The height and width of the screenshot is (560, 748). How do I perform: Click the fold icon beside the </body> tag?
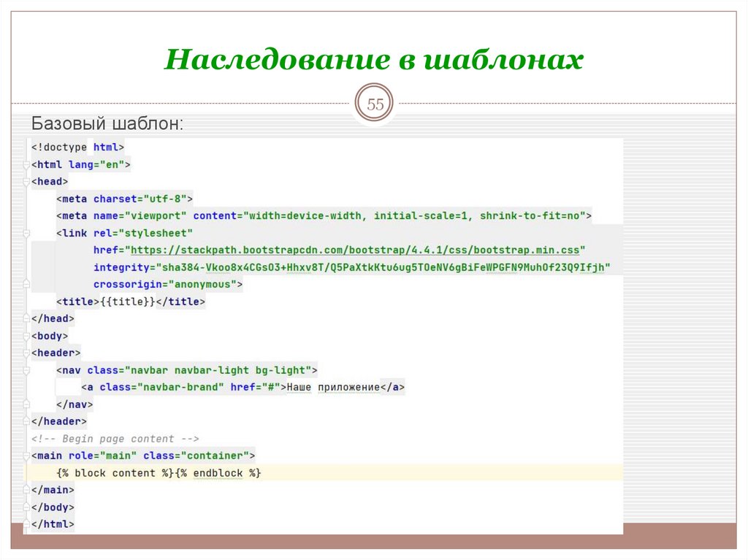pyautogui.click(x=27, y=507)
